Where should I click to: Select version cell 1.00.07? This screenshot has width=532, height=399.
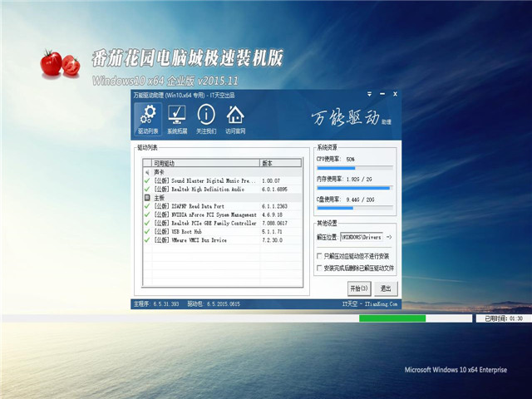(x=271, y=181)
